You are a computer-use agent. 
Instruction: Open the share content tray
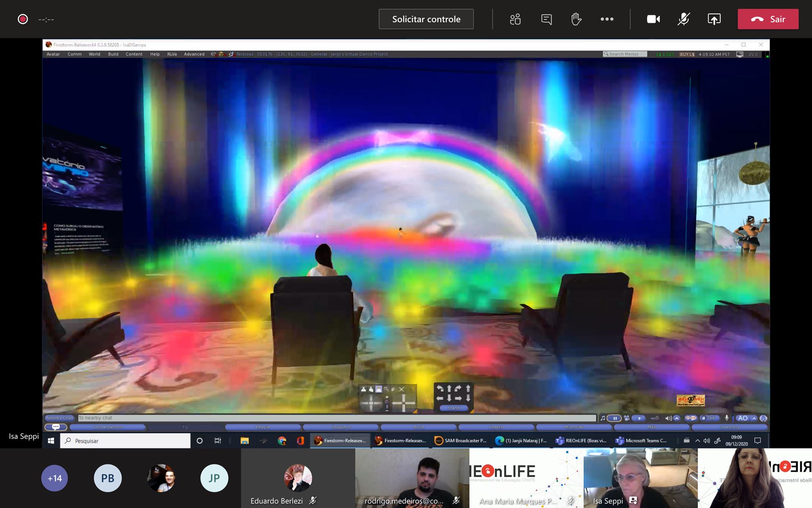pyautogui.click(x=714, y=19)
